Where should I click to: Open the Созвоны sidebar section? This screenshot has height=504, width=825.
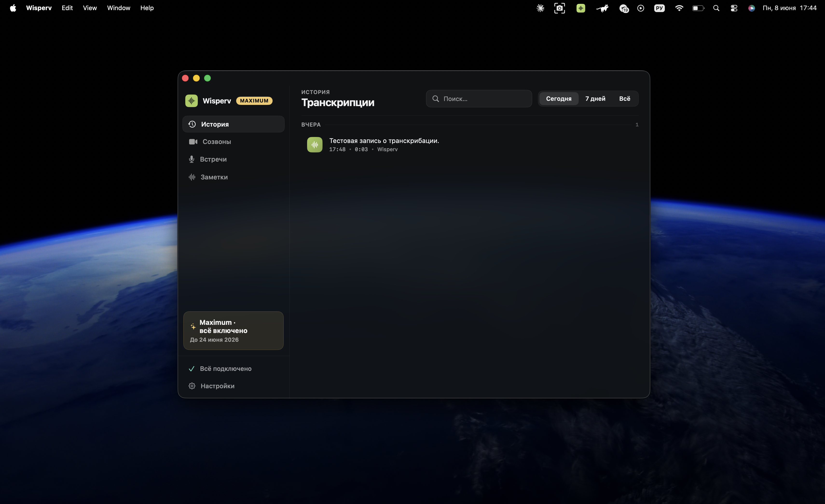[x=233, y=142]
